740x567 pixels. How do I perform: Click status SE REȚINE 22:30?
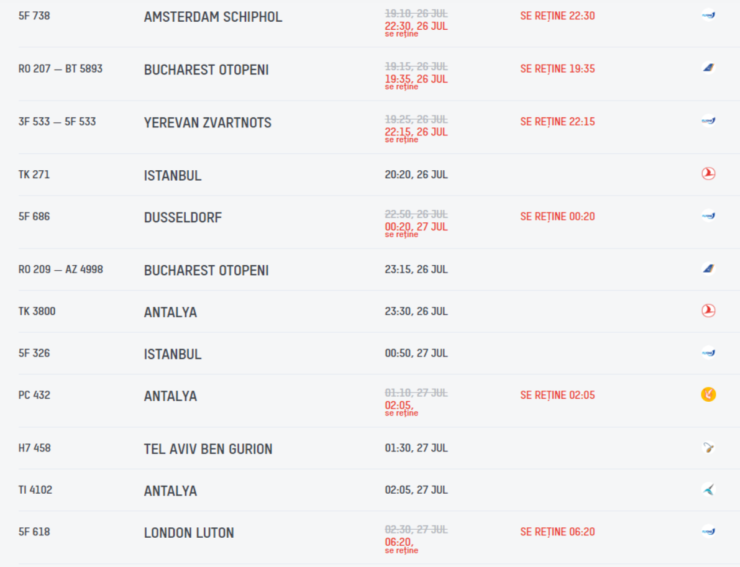[557, 16]
